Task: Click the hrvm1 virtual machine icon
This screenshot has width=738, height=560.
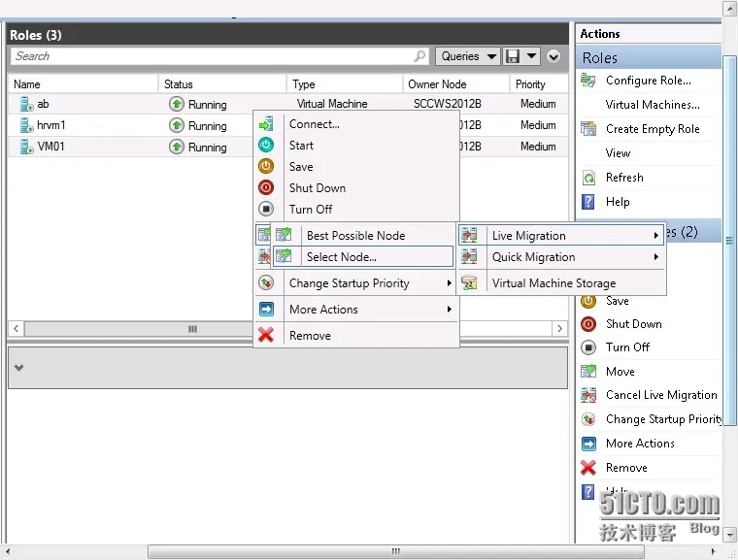Action: pyautogui.click(x=26, y=125)
